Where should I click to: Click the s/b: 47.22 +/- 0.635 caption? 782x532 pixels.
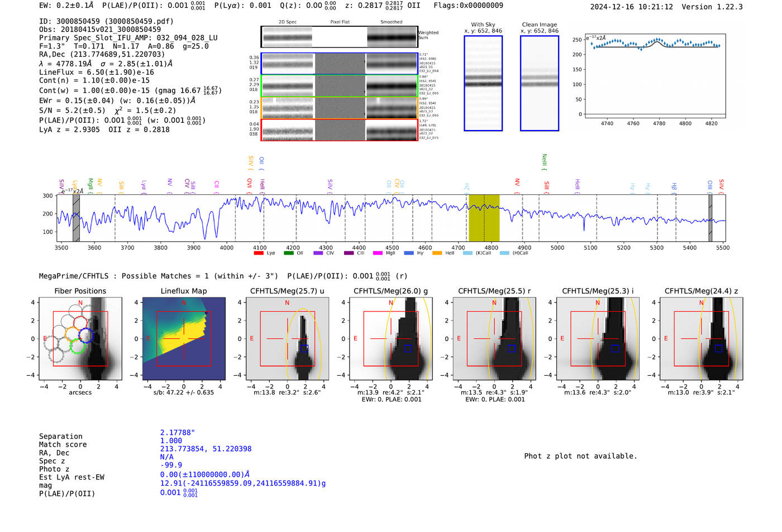tap(184, 392)
